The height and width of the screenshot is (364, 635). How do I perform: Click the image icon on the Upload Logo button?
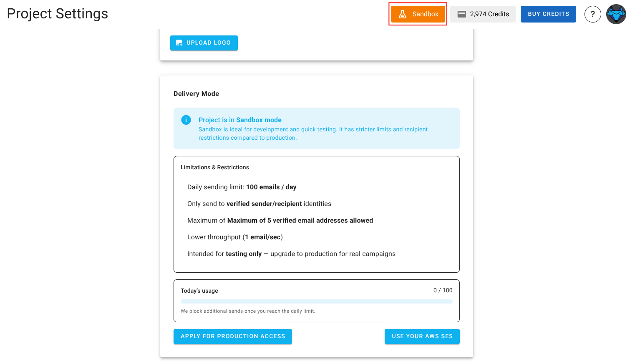click(179, 43)
